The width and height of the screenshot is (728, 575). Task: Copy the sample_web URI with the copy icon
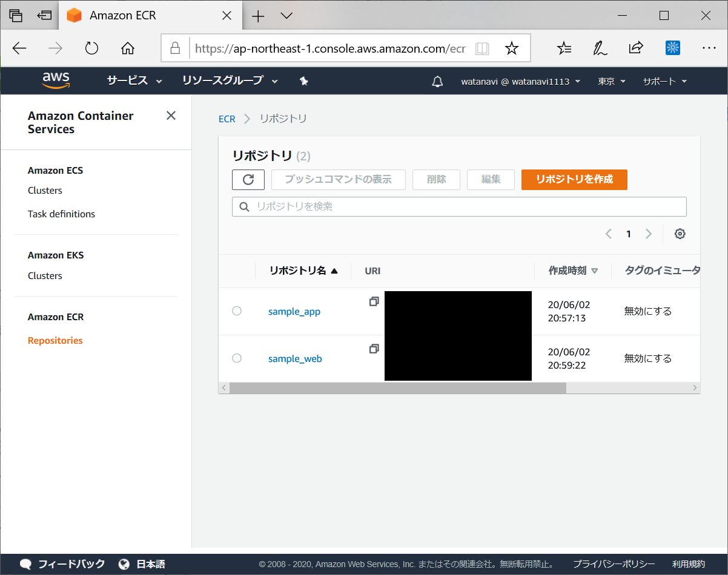tap(374, 349)
